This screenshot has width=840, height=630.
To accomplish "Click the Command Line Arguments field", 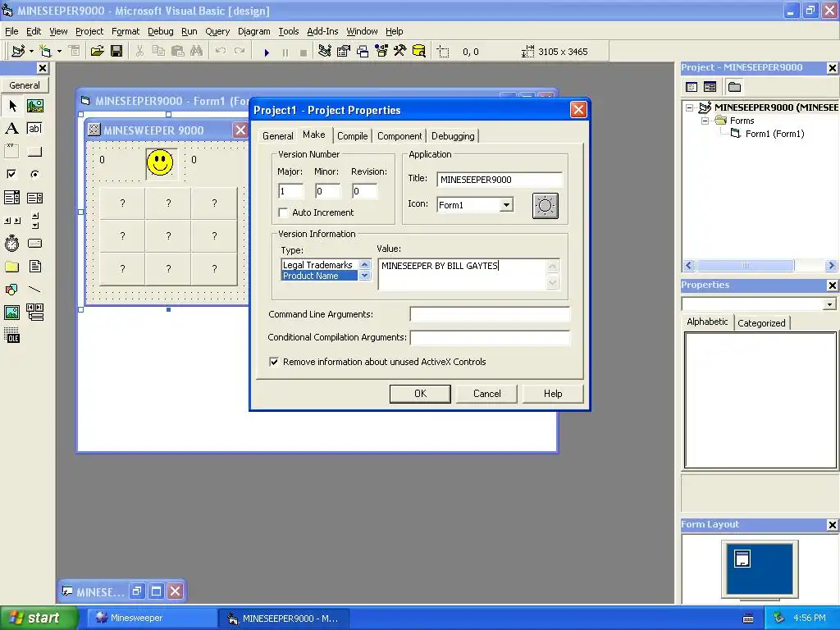I will point(490,314).
